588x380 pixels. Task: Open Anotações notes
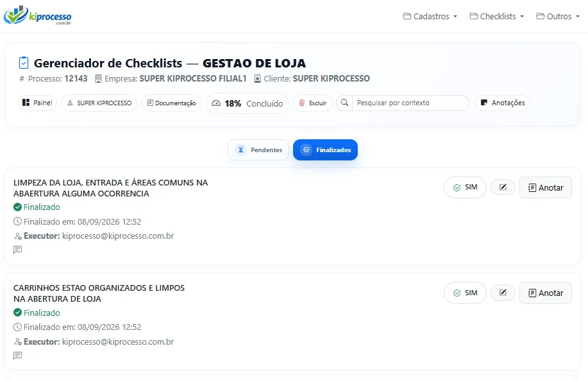pos(503,103)
